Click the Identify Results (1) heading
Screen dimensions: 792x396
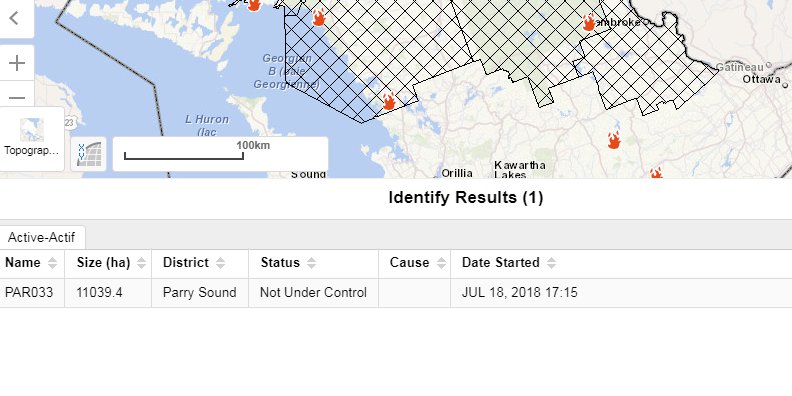466,197
